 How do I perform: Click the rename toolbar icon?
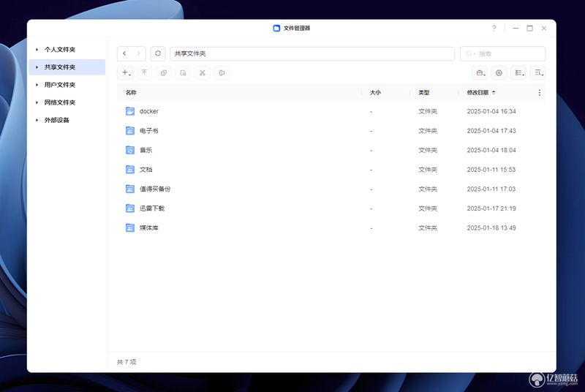pos(222,72)
